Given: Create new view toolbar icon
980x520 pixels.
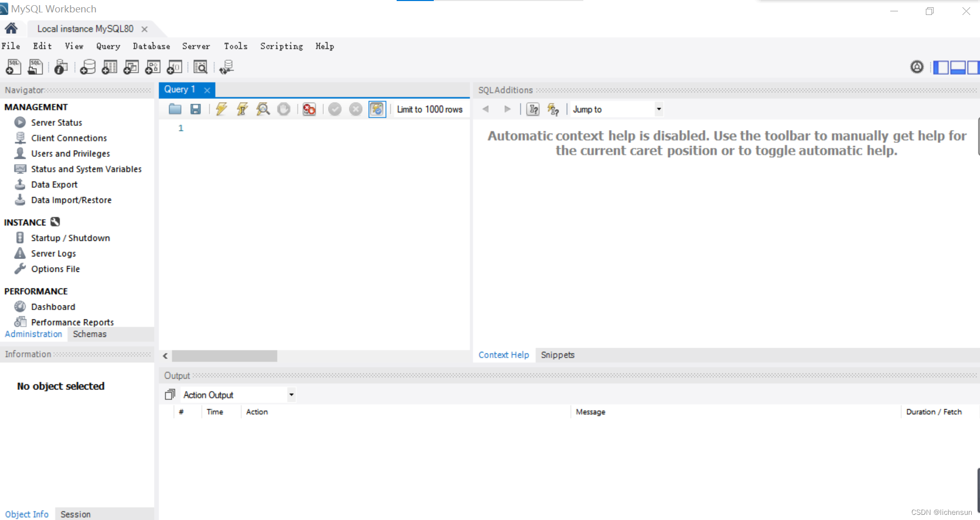Looking at the screenshot, I should click(131, 67).
